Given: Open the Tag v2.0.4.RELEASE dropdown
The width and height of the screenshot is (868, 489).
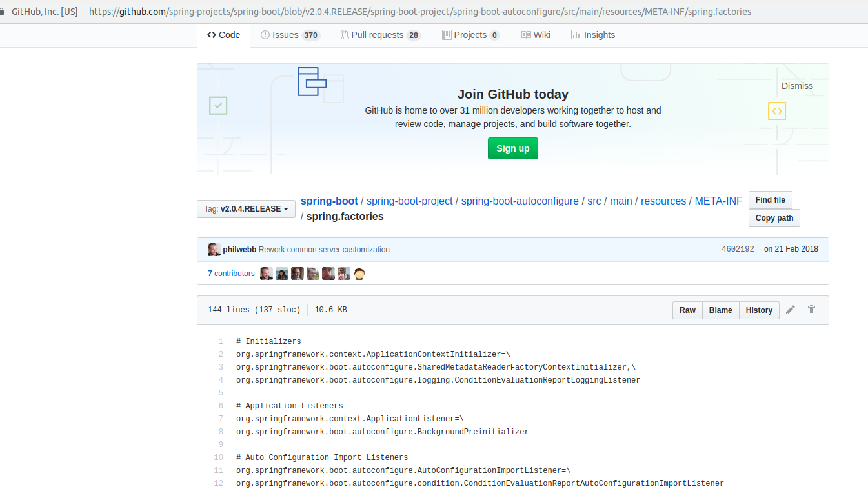Looking at the screenshot, I should coord(246,209).
